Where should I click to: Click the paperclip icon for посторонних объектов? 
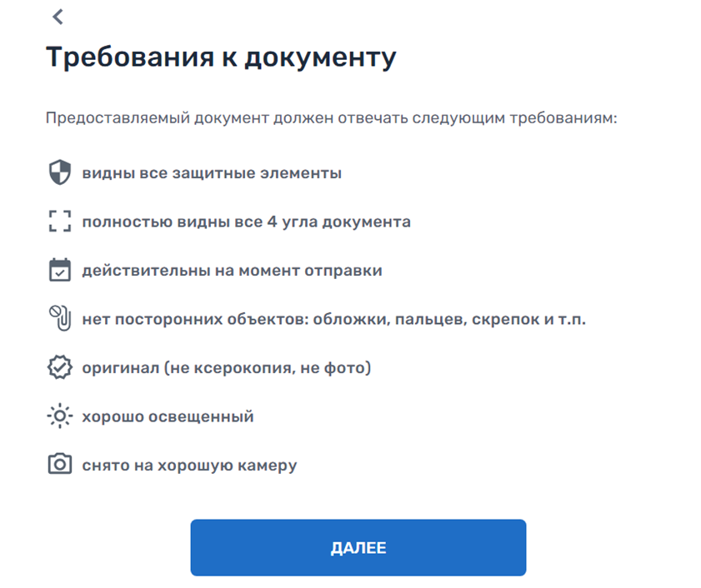click(58, 317)
